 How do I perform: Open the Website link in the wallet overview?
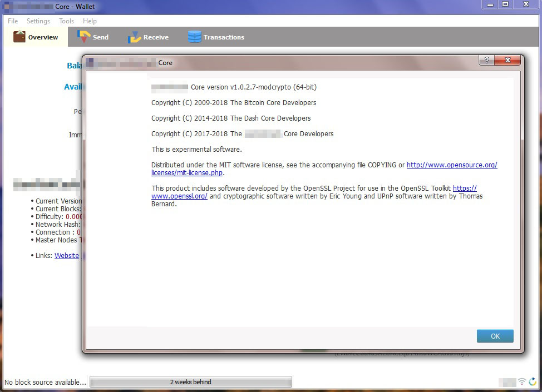coord(67,256)
